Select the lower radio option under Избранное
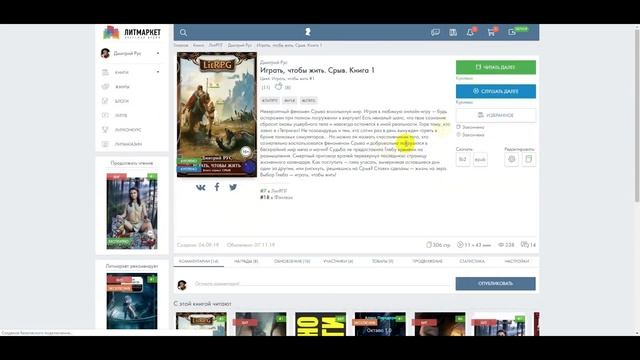The image size is (640, 360). coord(458,134)
